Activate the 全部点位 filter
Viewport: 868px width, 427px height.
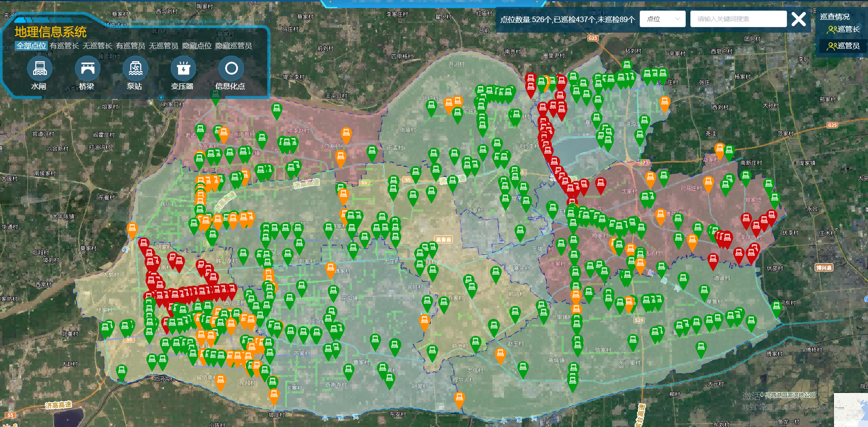(x=31, y=46)
